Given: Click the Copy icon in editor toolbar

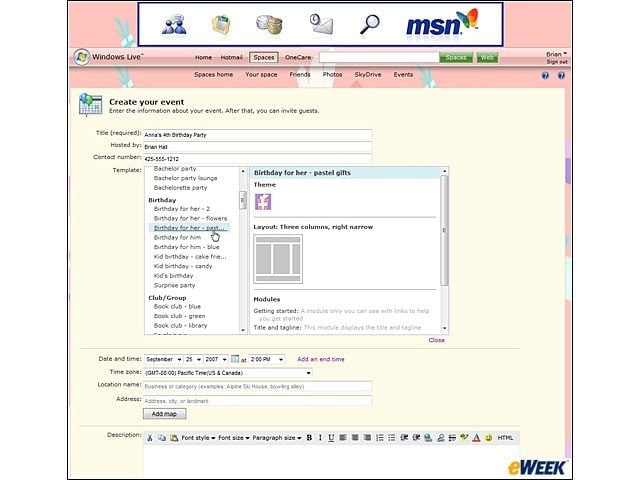Looking at the screenshot, I should 162,438.
